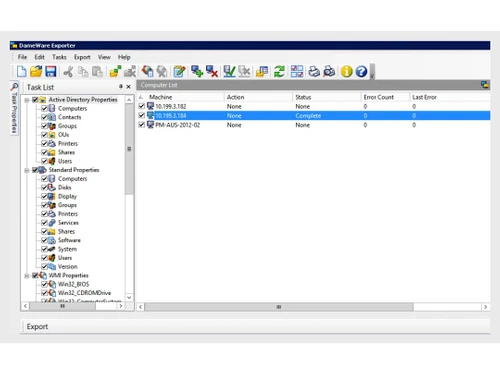Viewport: 500px width, 375px height.
Task: Toggle Win32_BIOS checkbox
Action: pos(44,284)
